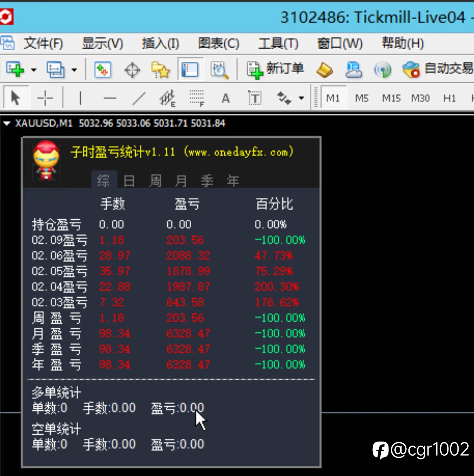Screen dimensions: 474x476
Task: Open the arrows objects dropdown arrow
Action: click(301, 98)
